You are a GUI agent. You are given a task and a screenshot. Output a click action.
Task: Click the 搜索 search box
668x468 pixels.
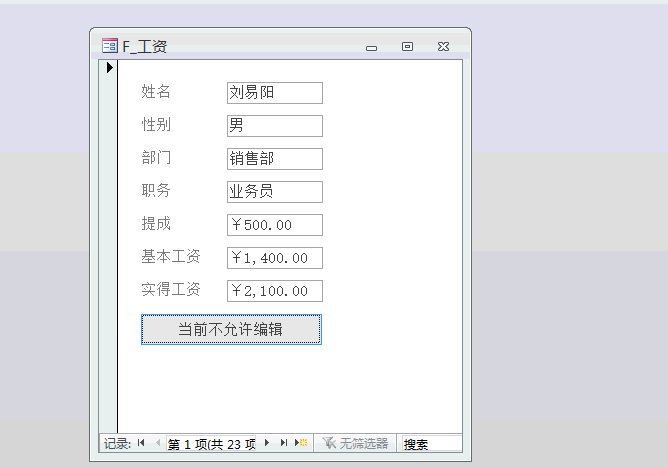430,444
